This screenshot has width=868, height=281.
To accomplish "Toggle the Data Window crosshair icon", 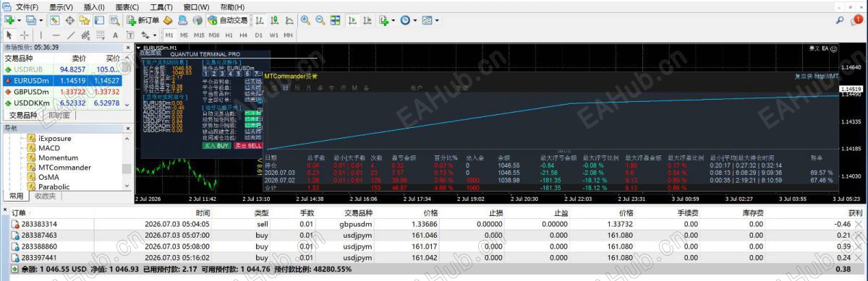I will 69,20.
